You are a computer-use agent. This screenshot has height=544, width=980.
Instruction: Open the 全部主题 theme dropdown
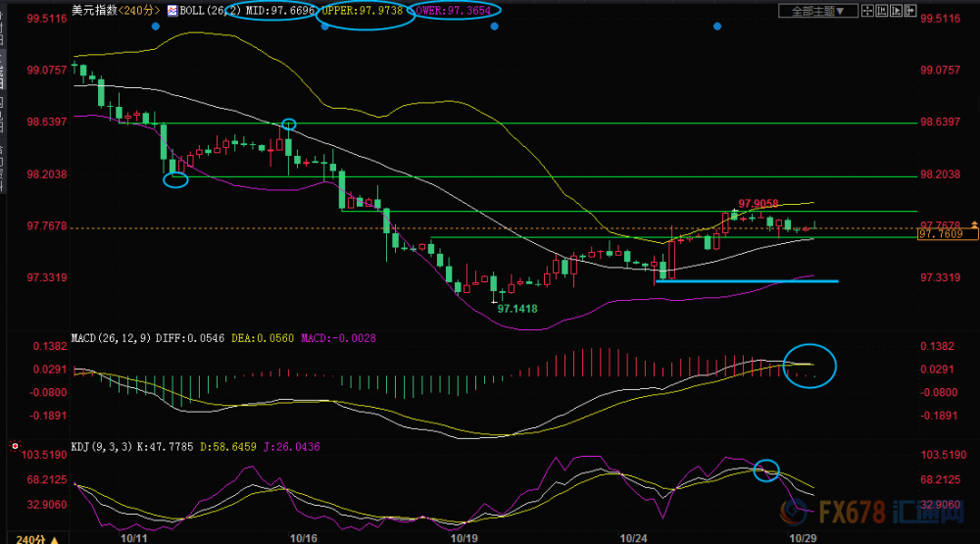[817, 11]
